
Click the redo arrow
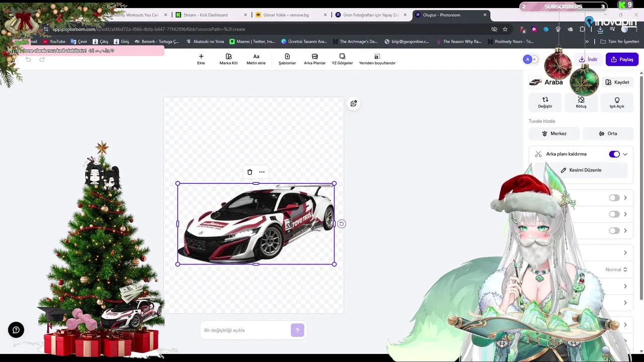pos(42,59)
